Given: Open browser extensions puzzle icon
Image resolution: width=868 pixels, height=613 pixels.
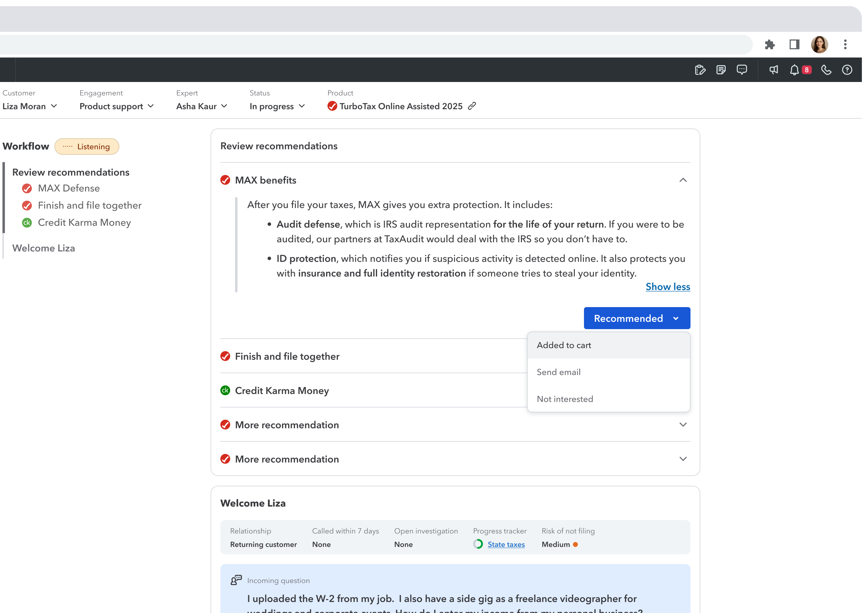Looking at the screenshot, I should (x=770, y=45).
